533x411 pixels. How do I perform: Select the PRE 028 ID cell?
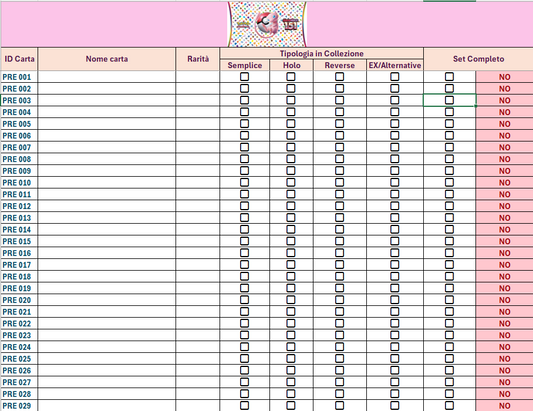pos(19,394)
